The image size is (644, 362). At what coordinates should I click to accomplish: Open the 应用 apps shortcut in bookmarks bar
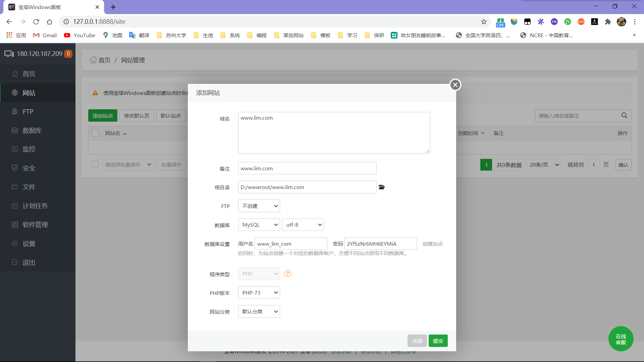[x=16, y=35]
